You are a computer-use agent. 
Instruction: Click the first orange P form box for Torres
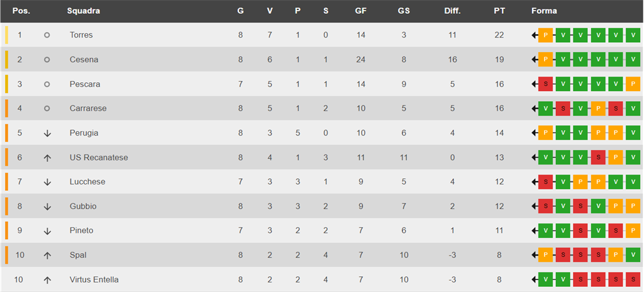point(545,35)
